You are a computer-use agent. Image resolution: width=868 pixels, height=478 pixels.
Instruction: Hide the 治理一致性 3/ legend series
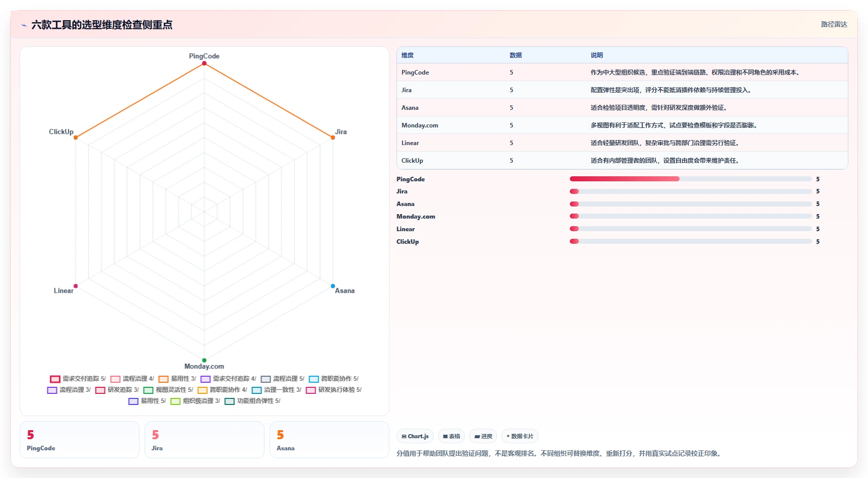(277, 390)
